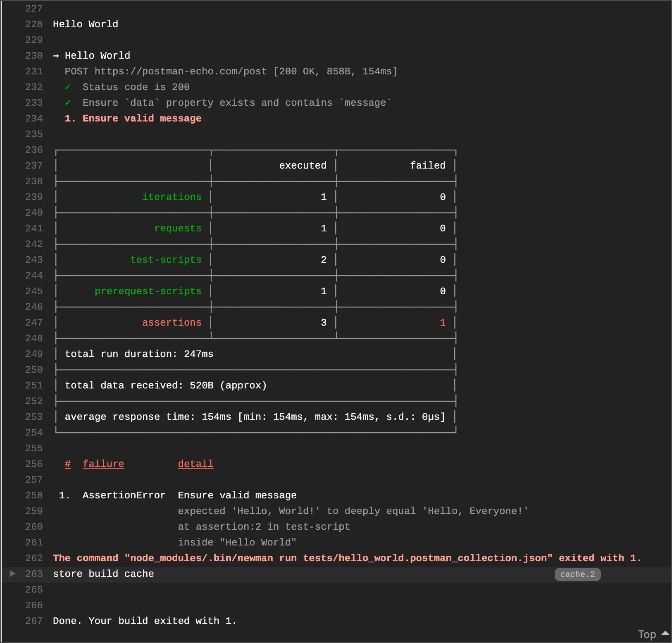Open the store build cache log line

pos(103,574)
